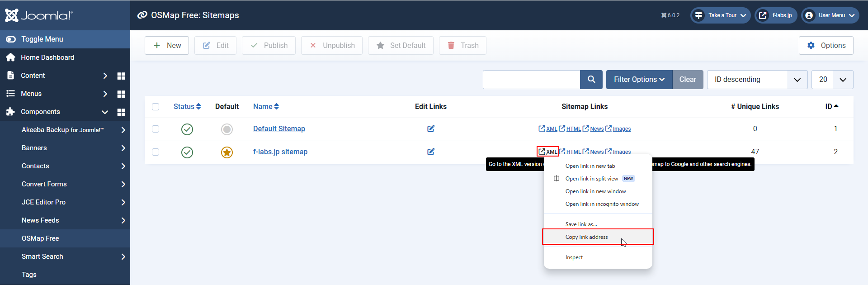Click the Set Default button
Screen dimensions: 868x285
401,45
